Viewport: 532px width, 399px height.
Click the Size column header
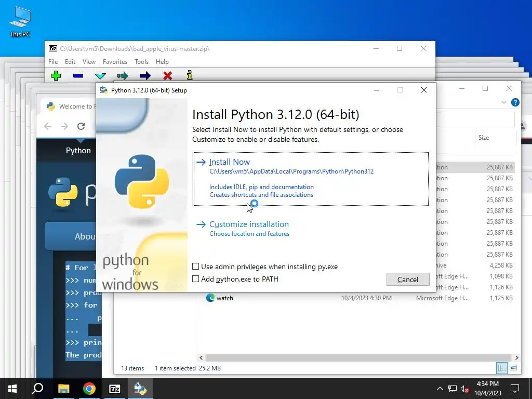484,138
